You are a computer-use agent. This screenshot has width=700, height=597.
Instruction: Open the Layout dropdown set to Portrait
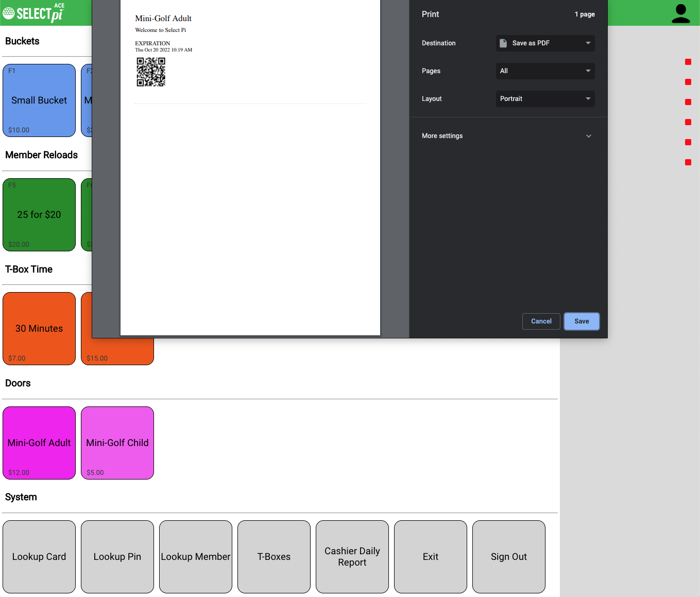click(545, 99)
